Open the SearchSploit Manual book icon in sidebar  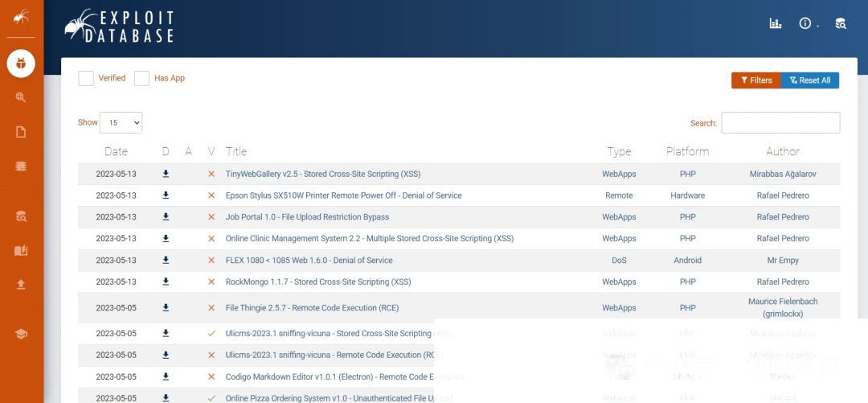[21, 251]
